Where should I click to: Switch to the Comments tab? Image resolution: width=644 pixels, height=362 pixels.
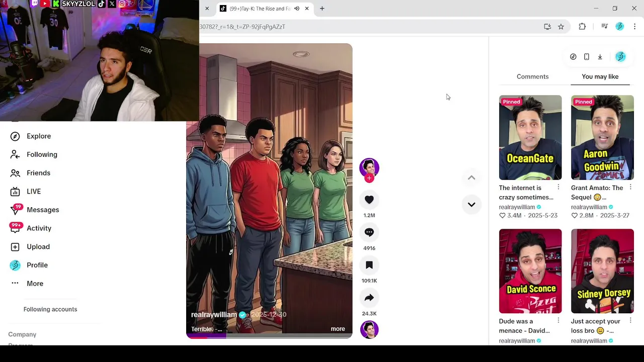532,76
